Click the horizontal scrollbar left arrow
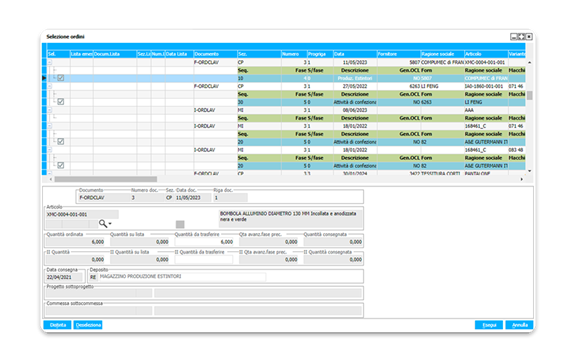 [51, 179]
